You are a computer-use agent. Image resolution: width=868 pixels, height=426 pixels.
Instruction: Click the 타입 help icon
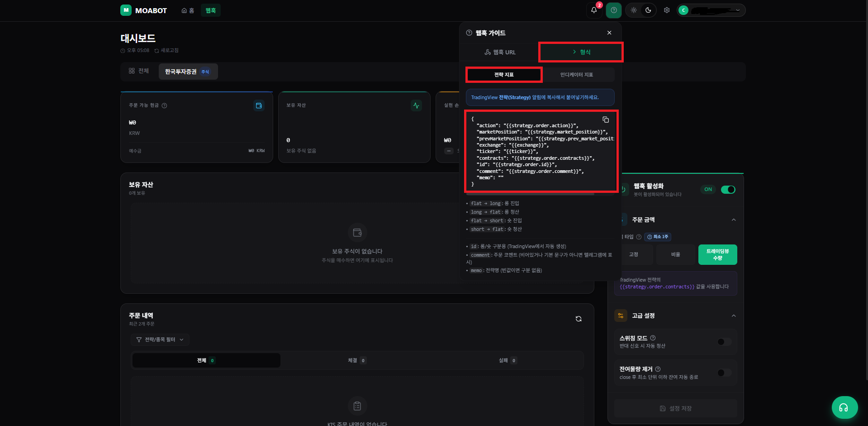pos(639,237)
